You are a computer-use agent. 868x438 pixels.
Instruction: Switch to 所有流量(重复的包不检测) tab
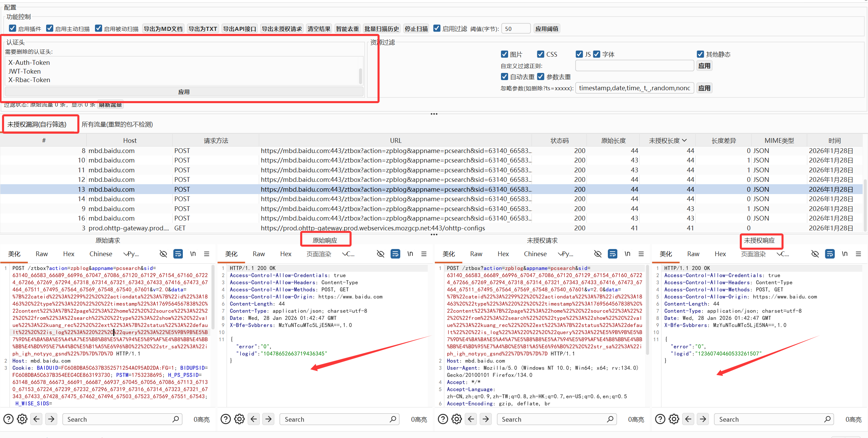117,125
